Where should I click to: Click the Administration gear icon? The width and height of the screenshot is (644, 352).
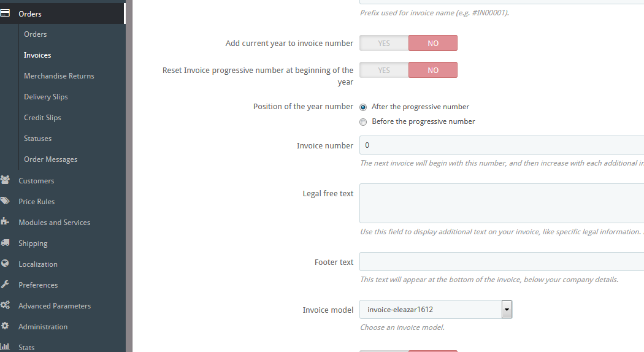click(5, 326)
